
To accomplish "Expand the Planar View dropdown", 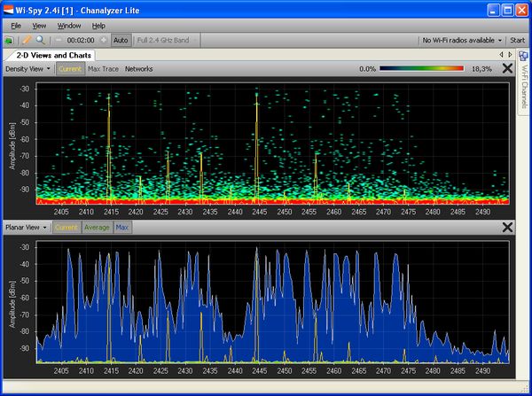I will point(27,228).
